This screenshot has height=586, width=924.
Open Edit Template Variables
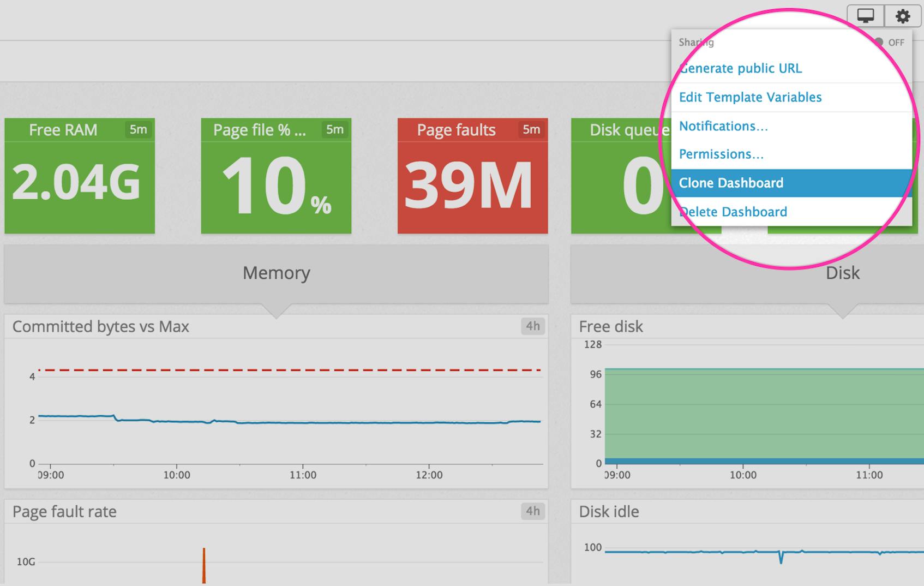click(x=751, y=97)
